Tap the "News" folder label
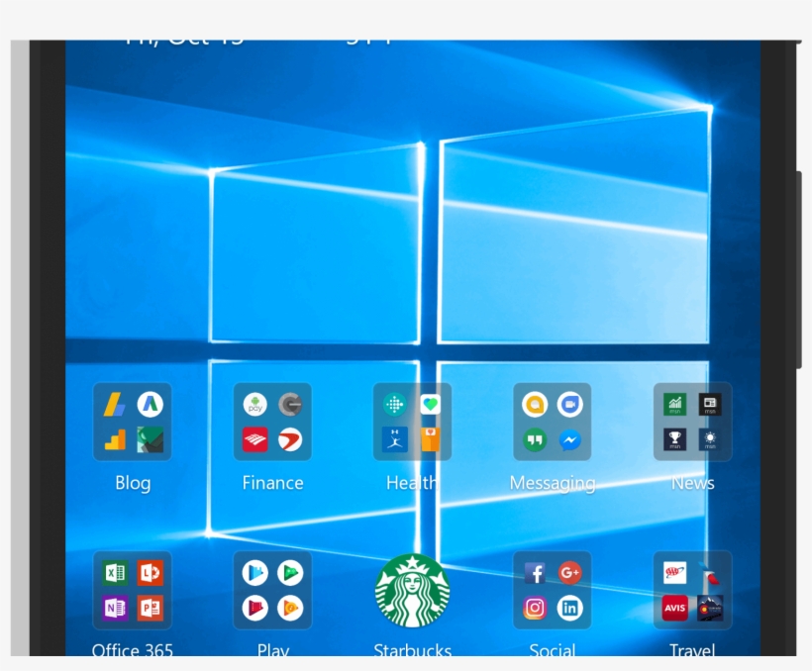 pos(693,483)
